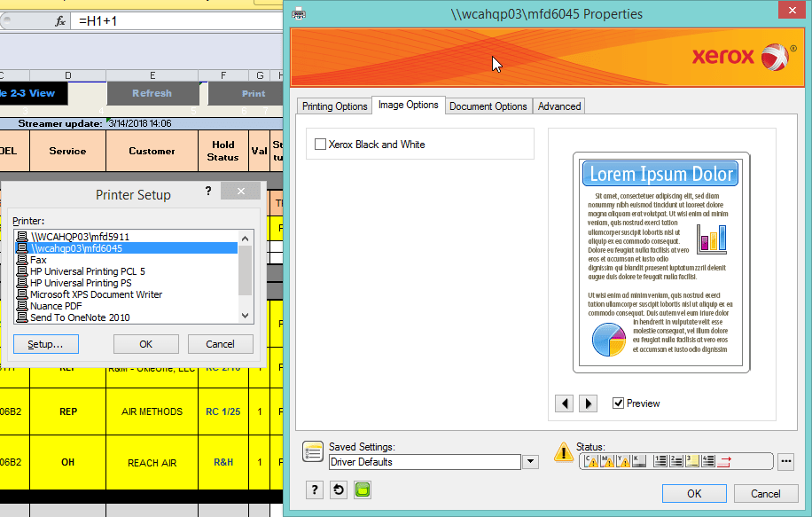Click the yellow warning triangle beside Status
812x517 pixels.
click(563, 452)
